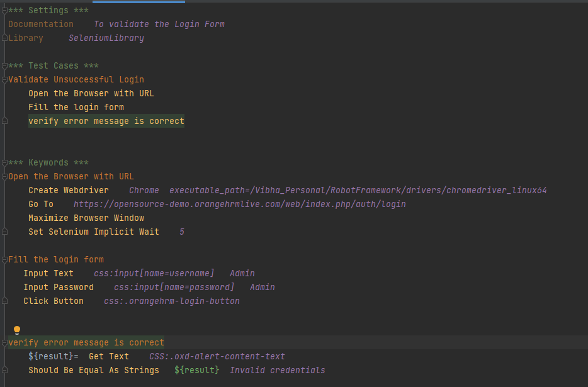Fold the Validate Unsuccessful Login test case

point(4,80)
